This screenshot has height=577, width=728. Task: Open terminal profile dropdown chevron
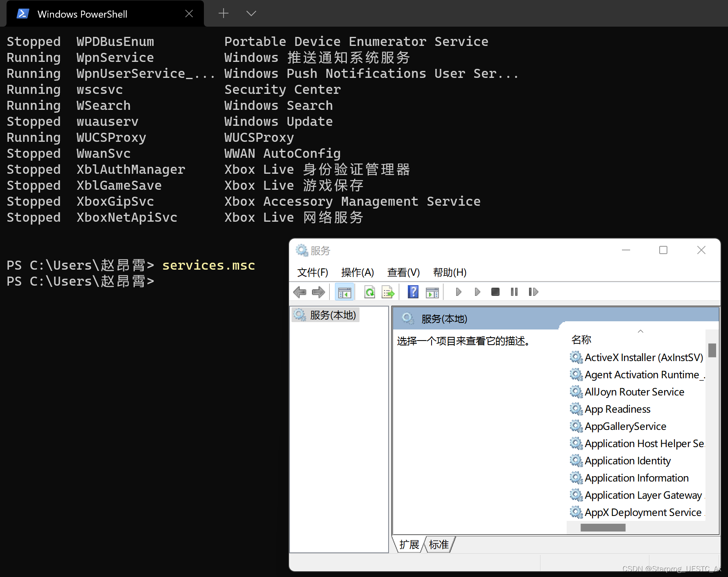point(251,14)
